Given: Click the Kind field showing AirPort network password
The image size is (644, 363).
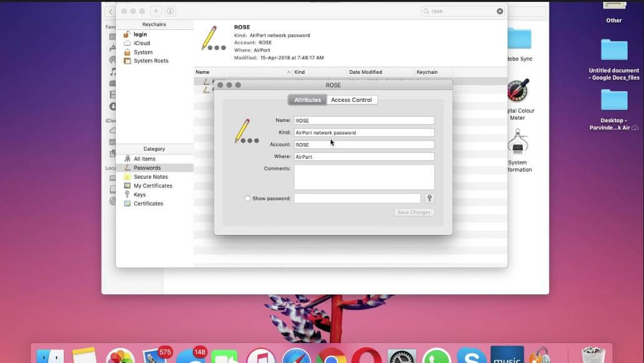Looking at the screenshot, I should click(364, 132).
